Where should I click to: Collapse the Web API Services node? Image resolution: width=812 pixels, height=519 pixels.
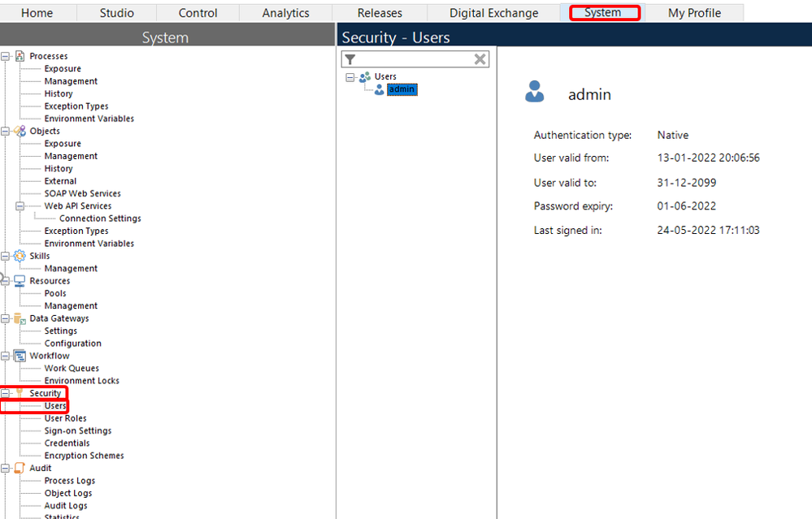[x=20, y=206]
